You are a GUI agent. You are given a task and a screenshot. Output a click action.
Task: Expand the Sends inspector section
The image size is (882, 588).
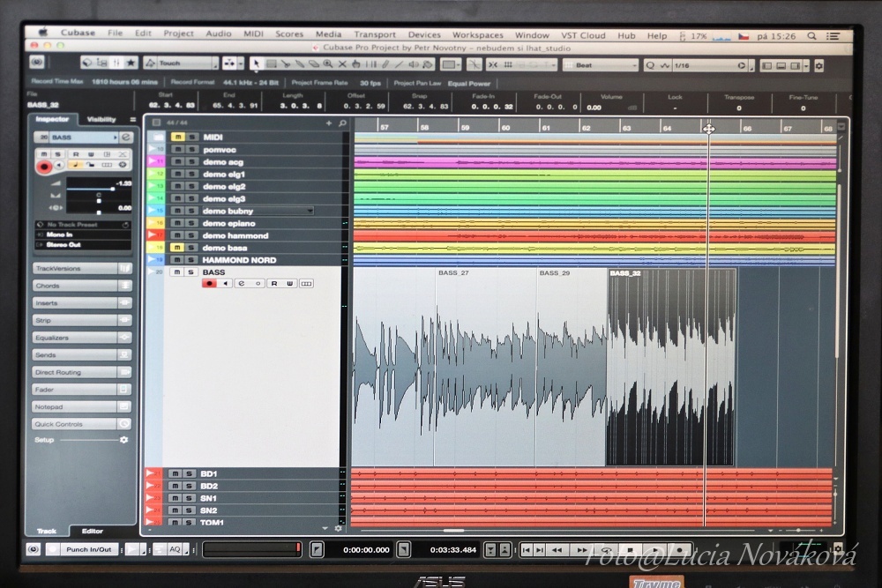81,354
